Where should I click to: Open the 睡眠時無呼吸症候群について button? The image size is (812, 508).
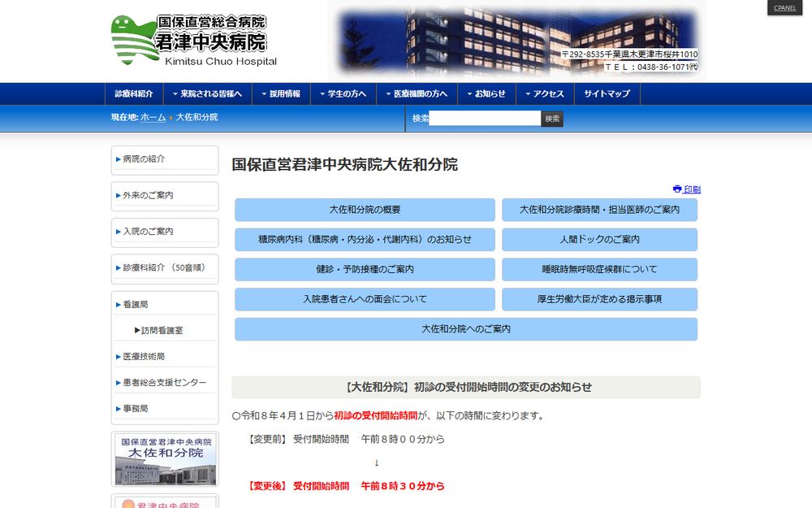pyautogui.click(x=599, y=270)
